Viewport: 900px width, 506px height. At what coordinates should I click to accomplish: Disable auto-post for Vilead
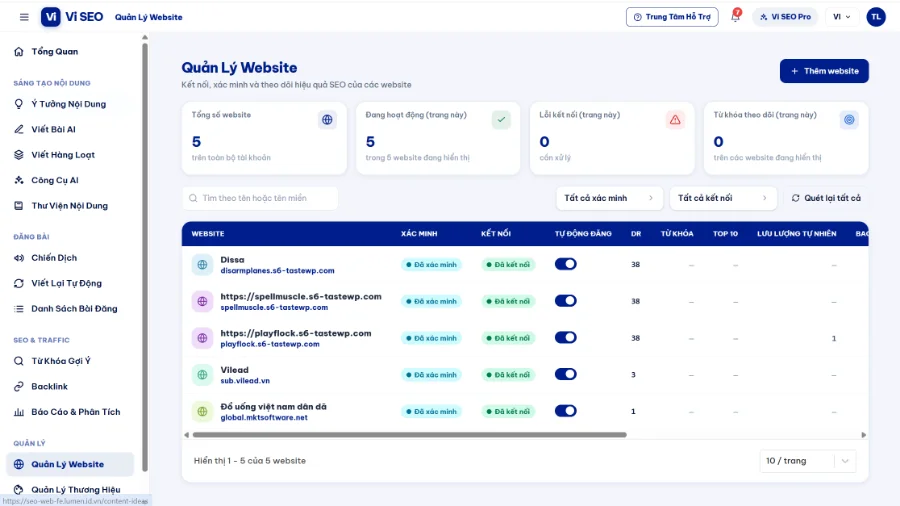[565, 375]
